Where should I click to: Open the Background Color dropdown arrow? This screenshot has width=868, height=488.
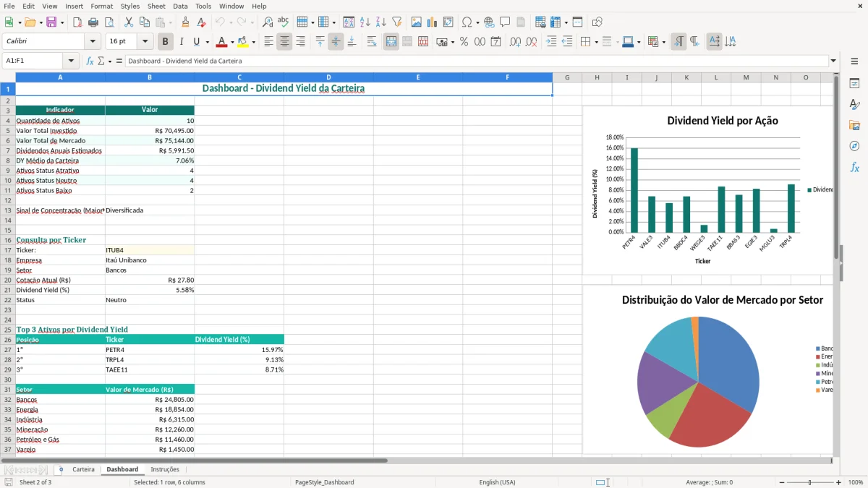coord(253,42)
